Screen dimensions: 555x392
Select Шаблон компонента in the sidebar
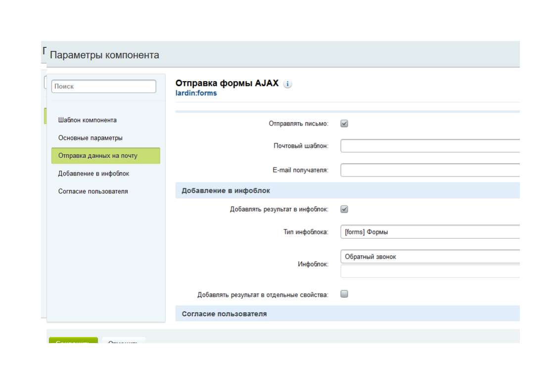[x=88, y=120]
